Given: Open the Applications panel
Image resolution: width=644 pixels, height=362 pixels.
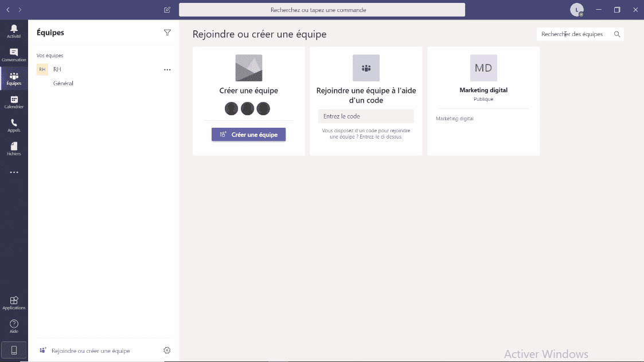Looking at the screenshot, I should tap(13, 302).
